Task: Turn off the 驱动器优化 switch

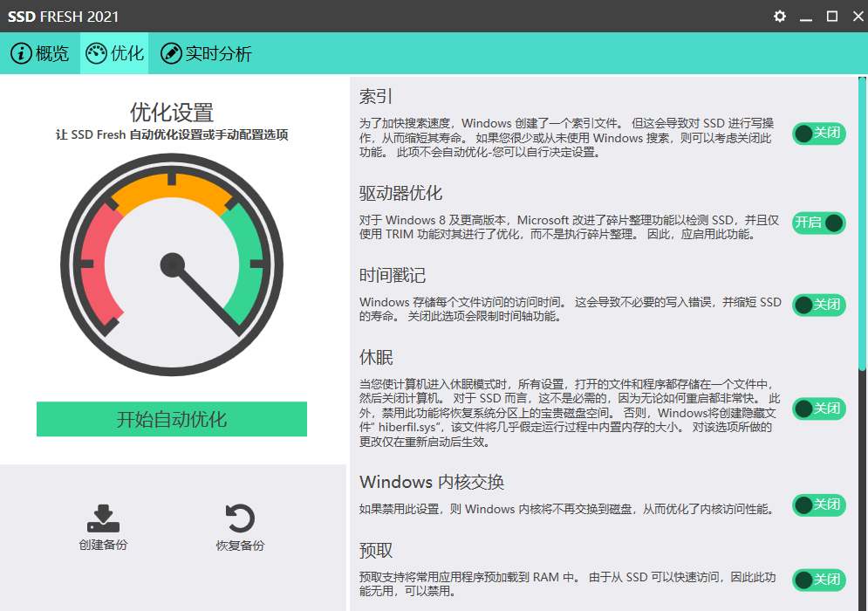Action: 819,223
